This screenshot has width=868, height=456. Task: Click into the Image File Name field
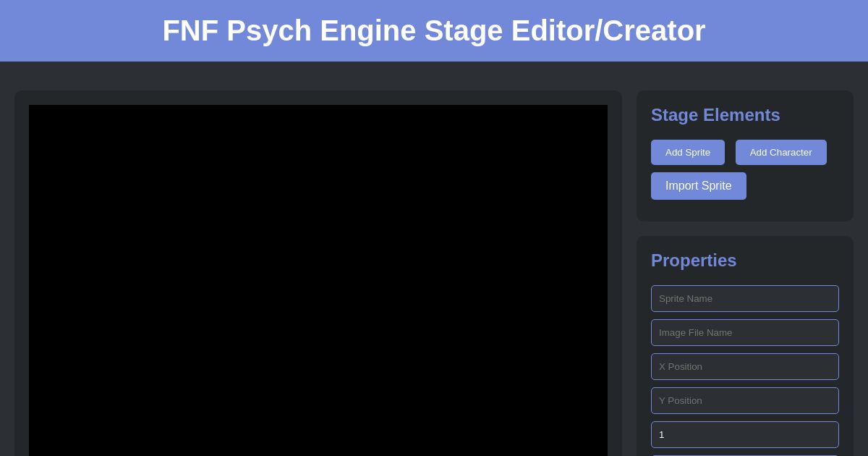pos(744,332)
